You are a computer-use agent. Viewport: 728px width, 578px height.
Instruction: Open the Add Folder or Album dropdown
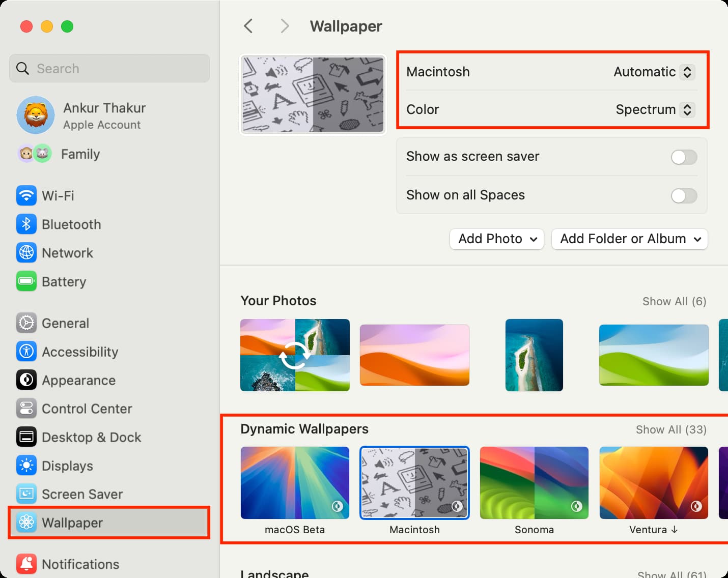629,239
